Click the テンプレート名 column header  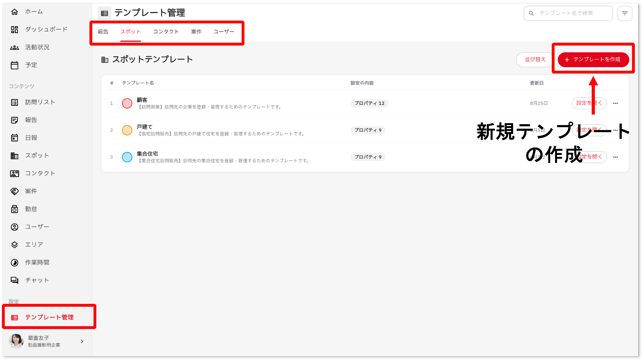pos(138,83)
